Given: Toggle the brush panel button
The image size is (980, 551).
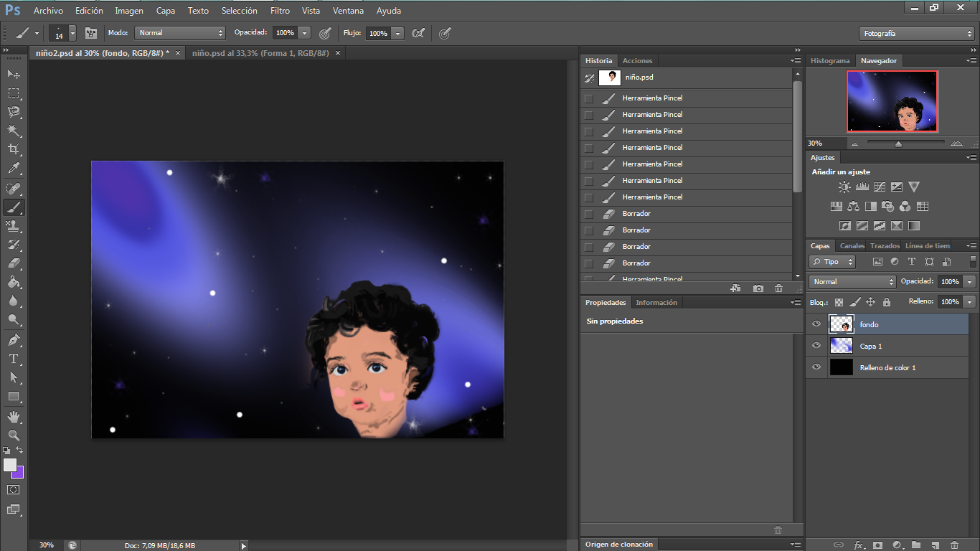Looking at the screenshot, I should pos(91,33).
